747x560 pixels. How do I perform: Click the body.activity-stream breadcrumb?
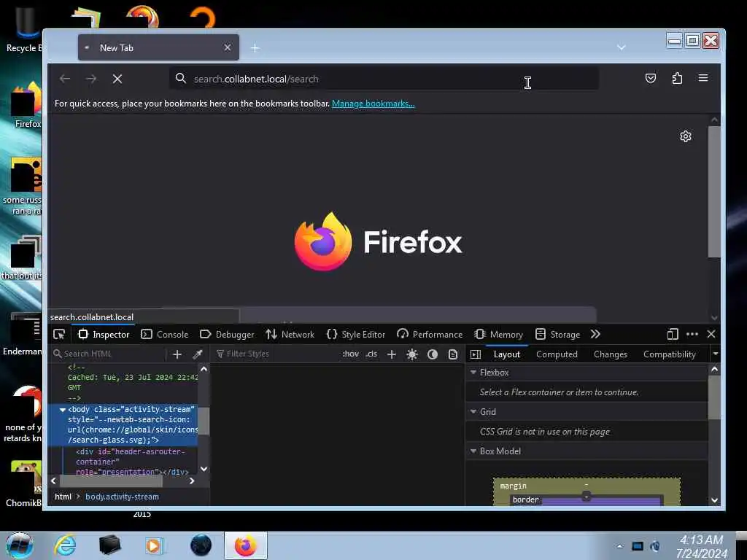click(122, 497)
